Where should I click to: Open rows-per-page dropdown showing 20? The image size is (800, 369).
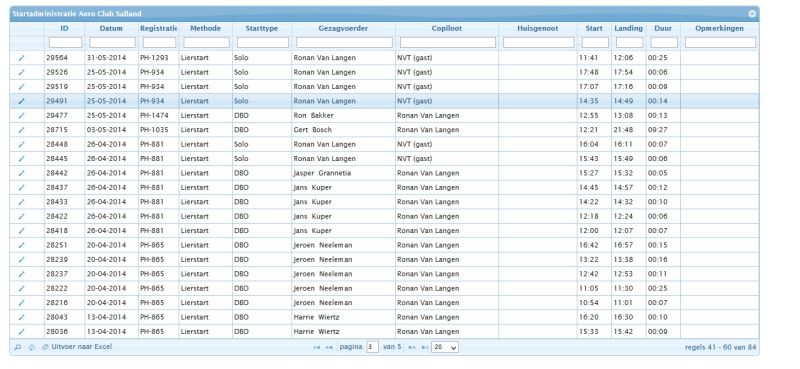[445, 347]
